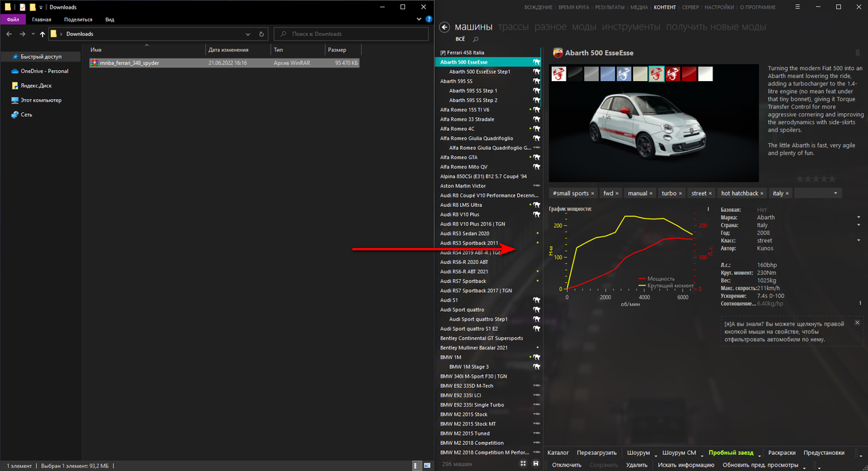Image resolution: width=868 pixels, height=471 pixels.
Task: Click the Каталог button
Action: [558, 453]
